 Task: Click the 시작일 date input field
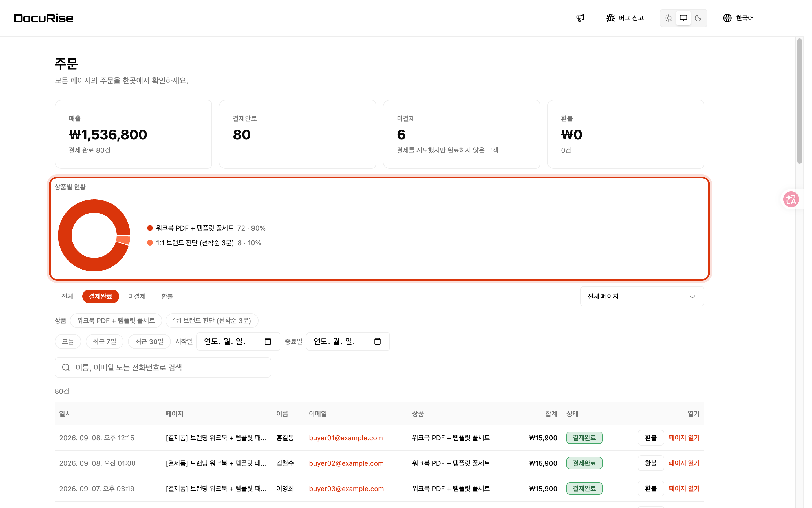tap(238, 341)
